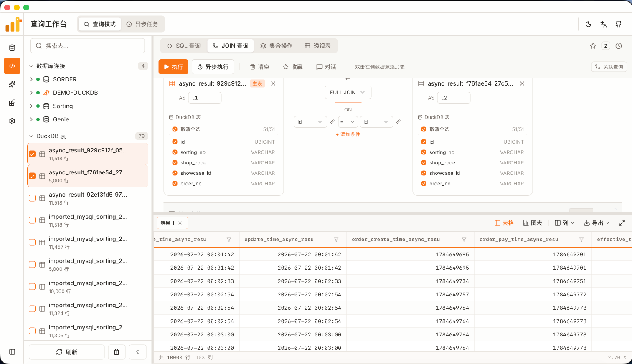
Task: Open the sparkle AI sidebar icon
Action: (x=12, y=84)
